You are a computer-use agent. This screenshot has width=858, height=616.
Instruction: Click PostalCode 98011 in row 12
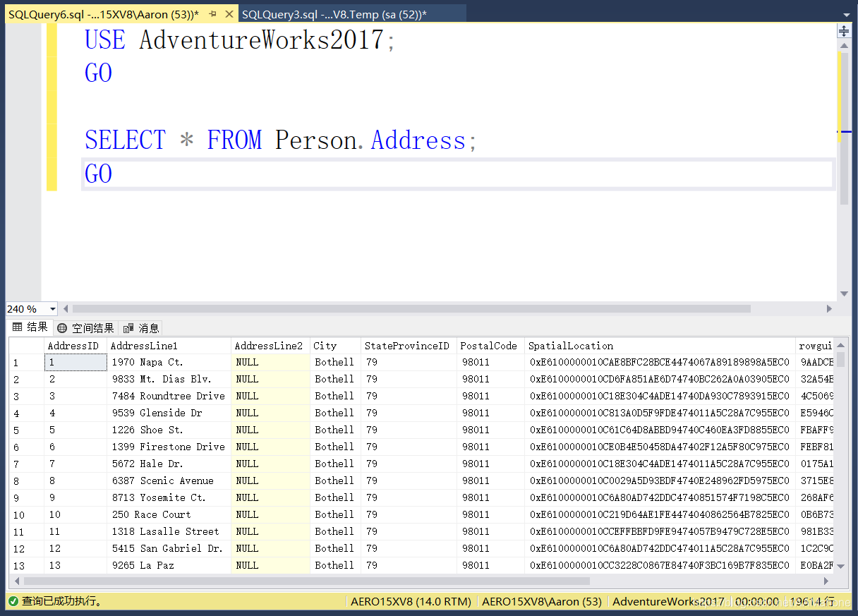tap(490, 548)
